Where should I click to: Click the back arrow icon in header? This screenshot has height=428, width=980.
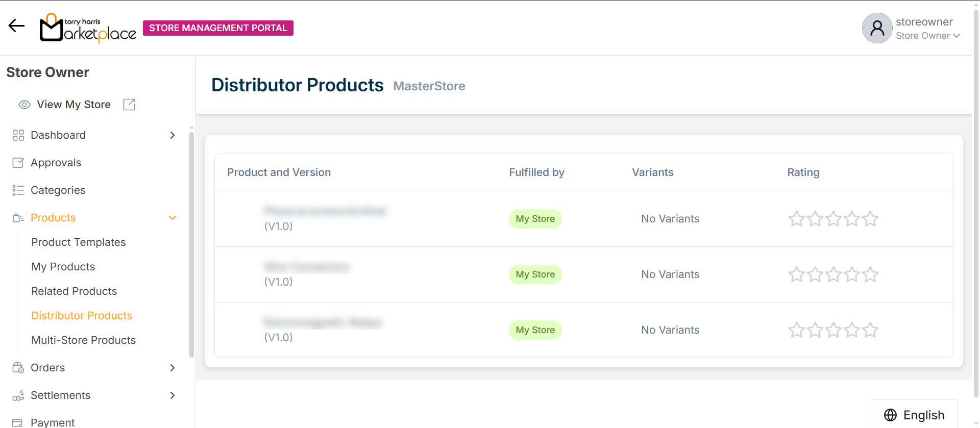(16, 26)
